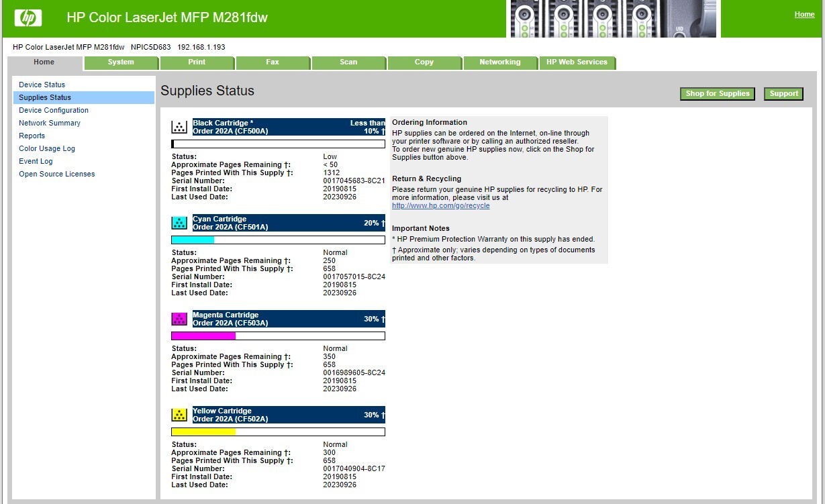Viewport: 825px width, 504px height.
Task: Open Reports from the sidebar
Action: pos(32,136)
